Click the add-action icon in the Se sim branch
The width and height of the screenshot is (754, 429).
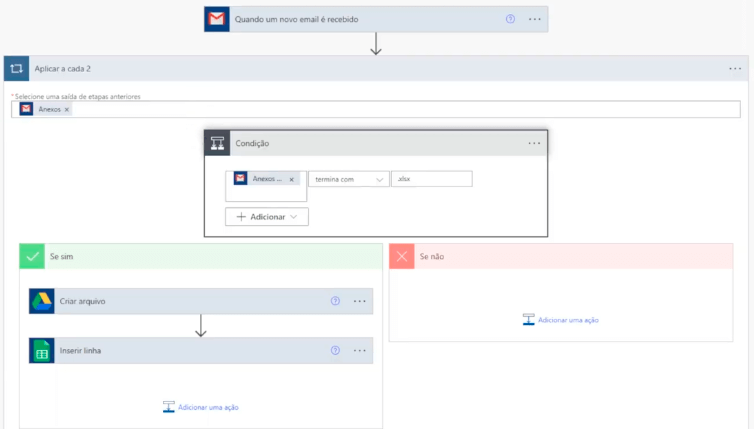point(168,407)
